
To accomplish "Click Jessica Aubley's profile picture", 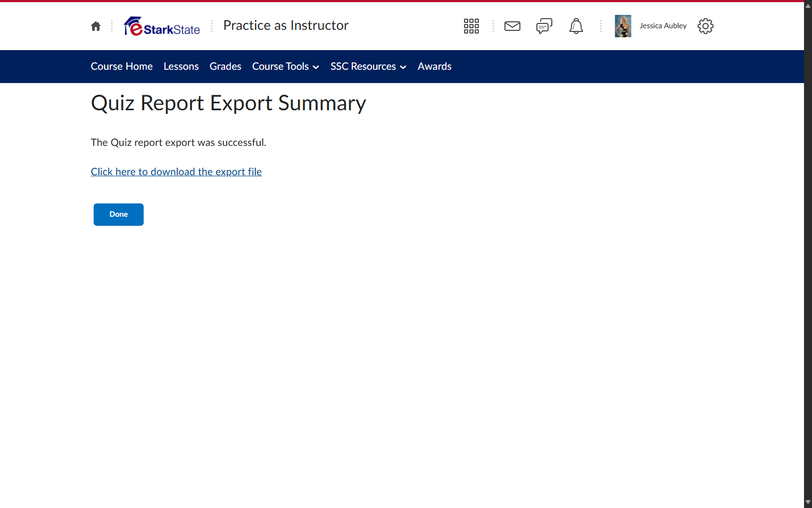I will (623, 26).
